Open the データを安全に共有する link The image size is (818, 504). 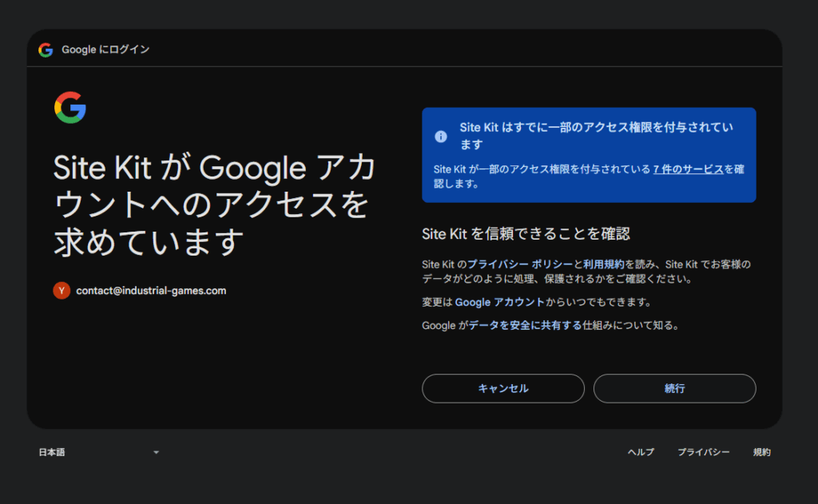click(525, 326)
